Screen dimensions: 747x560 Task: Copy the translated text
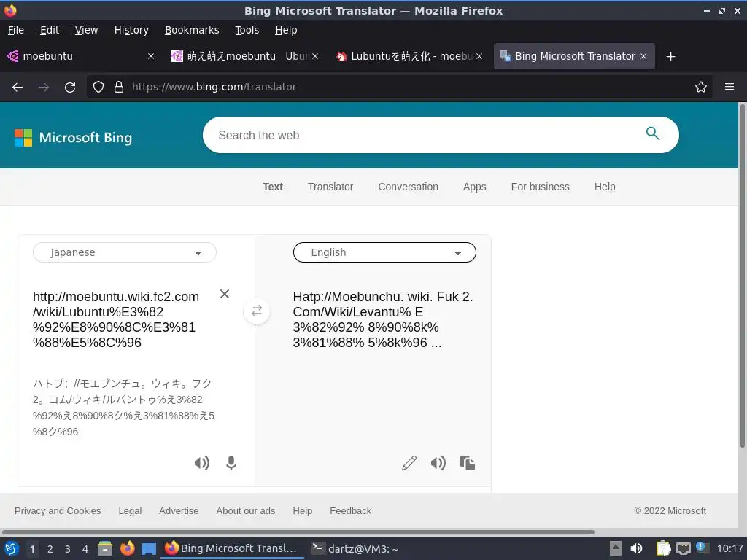pyautogui.click(x=468, y=463)
